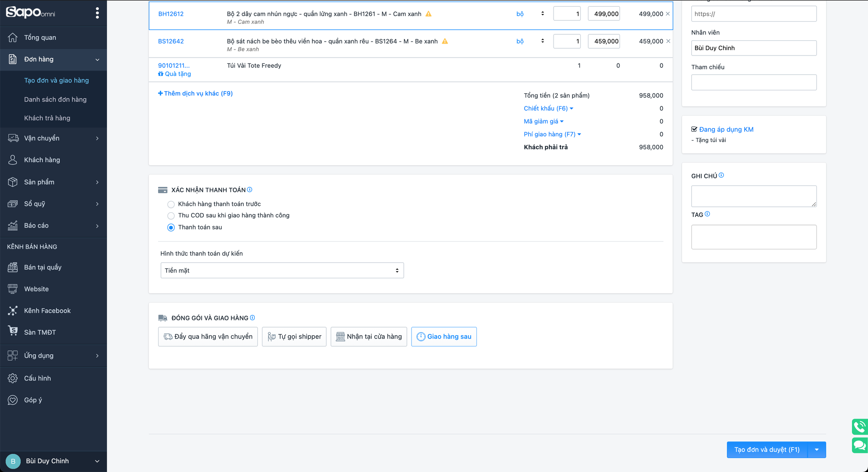Open Tiền mặt payment method dropdown
Image resolution: width=868 pixels, height=472 pixels.
[x=282, y=270]
